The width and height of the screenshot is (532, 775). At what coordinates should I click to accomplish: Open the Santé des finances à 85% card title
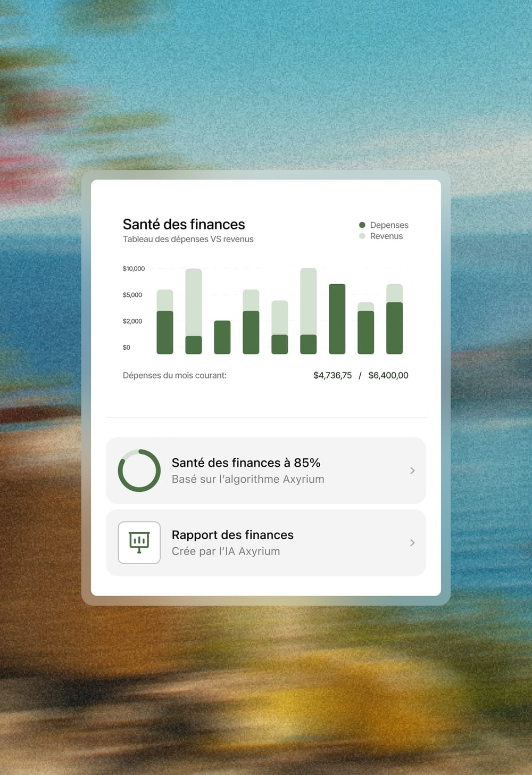click(x=246, y=463)
